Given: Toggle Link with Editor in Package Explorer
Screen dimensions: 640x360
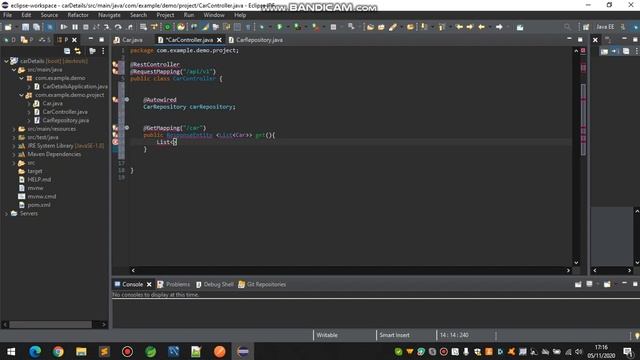Looking at the screenshot, I should [78, 51].
